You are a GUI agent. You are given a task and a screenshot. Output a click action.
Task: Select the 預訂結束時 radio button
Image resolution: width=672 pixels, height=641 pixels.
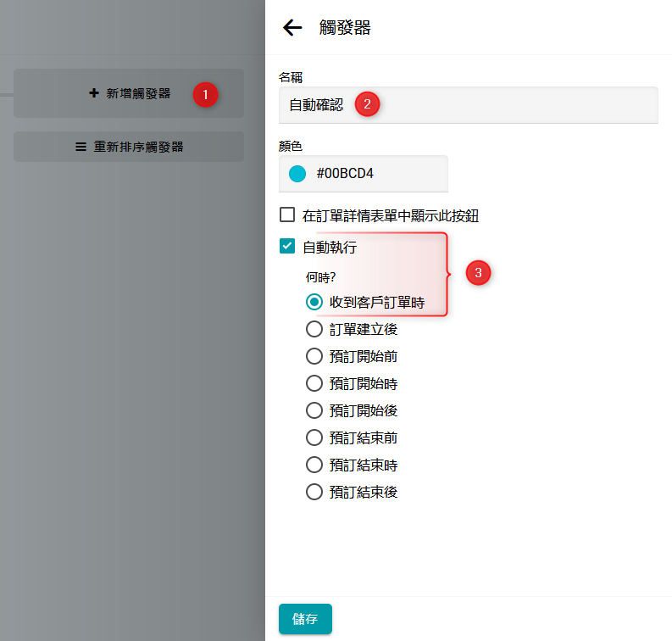pos(314,465)
